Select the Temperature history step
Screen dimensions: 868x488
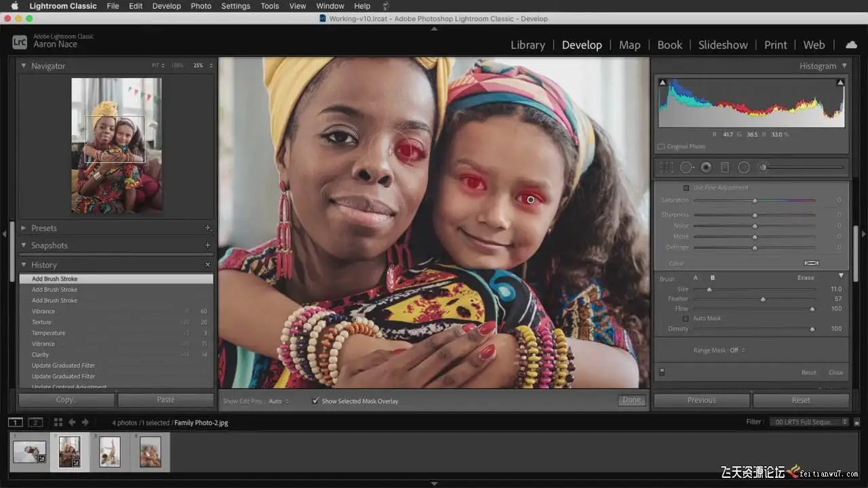[116, 333]
